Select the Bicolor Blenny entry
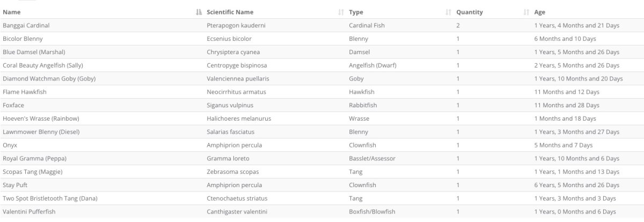644x222 pixels. 322,39
